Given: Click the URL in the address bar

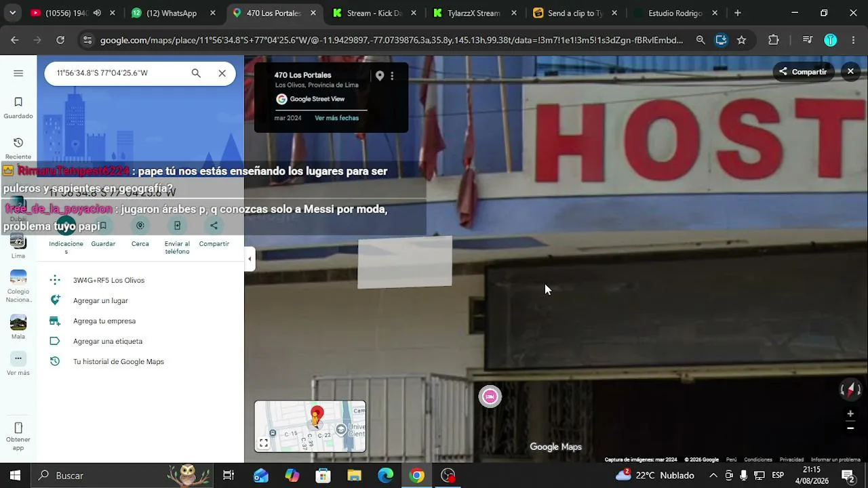Looking at the screenshot, I should (x=392, y=40).
